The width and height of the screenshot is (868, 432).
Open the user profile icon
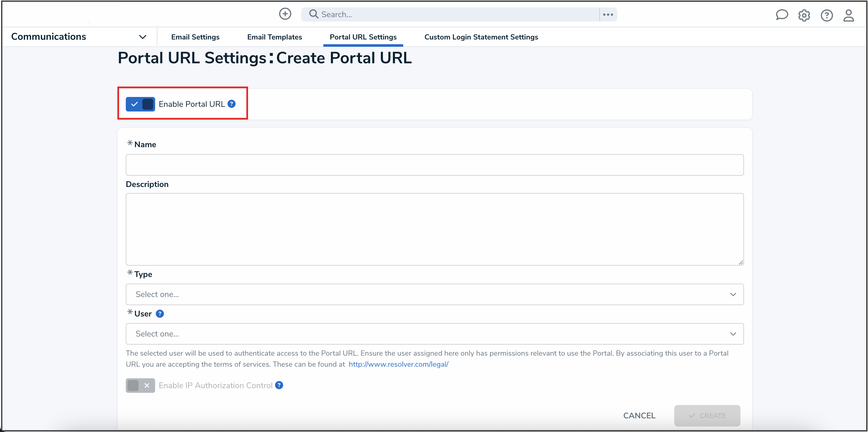click(x=849, y=15)
